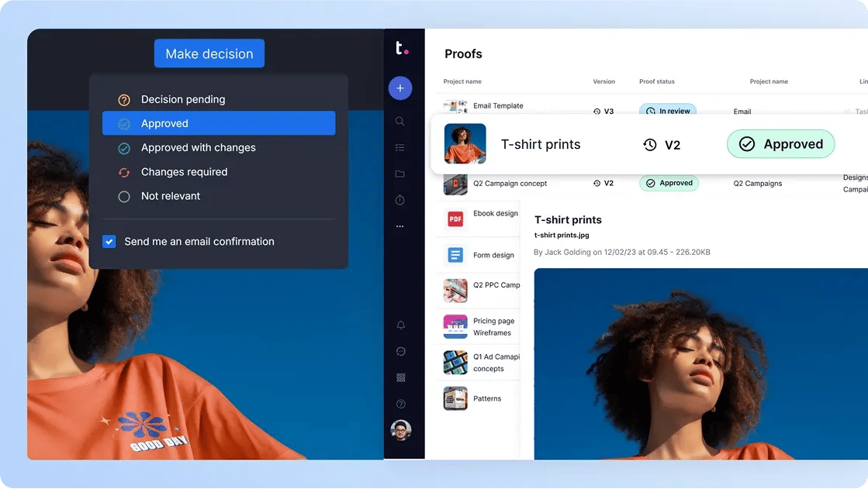Click the blue plus create button

coord(400,88)
